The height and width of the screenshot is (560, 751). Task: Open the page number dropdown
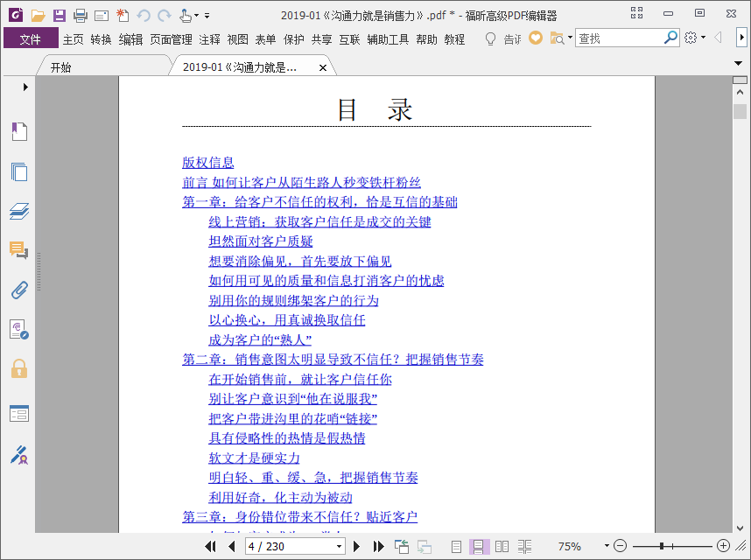click(339, 546)
